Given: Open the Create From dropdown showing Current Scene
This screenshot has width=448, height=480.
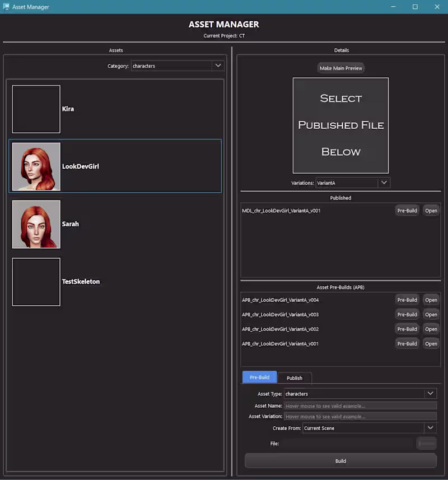Looking at the screenshot, I should (x=430, y=427).
